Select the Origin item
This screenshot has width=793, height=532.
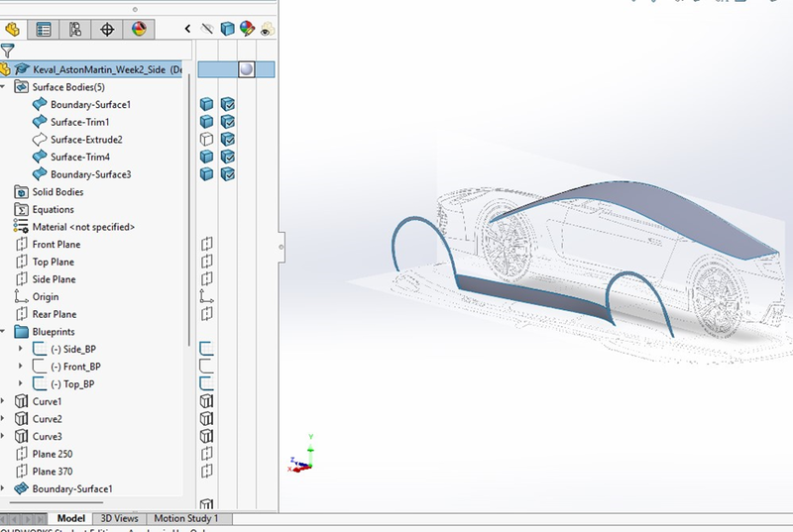point(46,297)
